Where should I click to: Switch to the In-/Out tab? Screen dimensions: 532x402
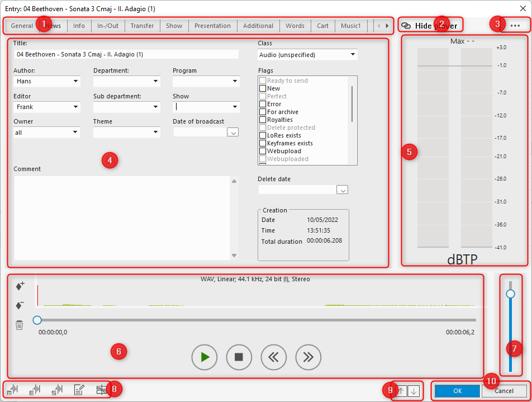pyautogui.click(x=108, y=26)
